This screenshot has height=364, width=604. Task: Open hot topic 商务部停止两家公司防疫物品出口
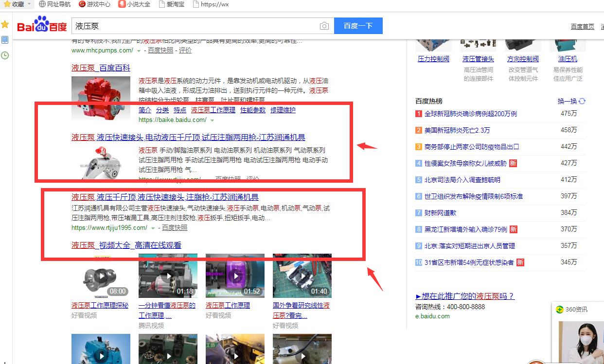(472, 147)
